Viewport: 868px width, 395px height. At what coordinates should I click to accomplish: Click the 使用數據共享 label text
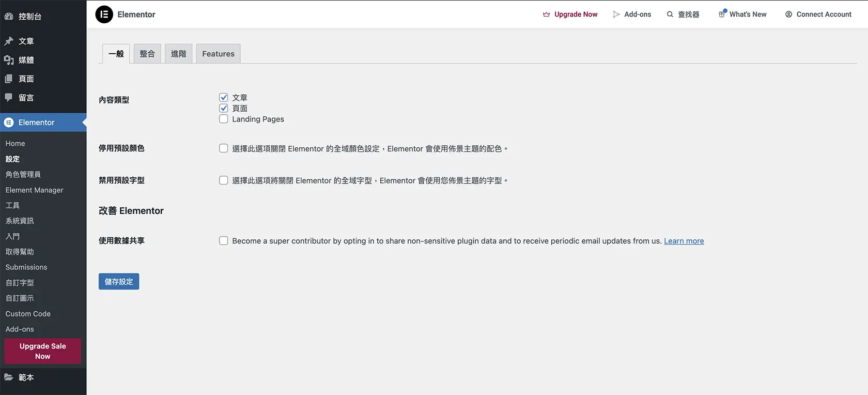pos(122,240)
